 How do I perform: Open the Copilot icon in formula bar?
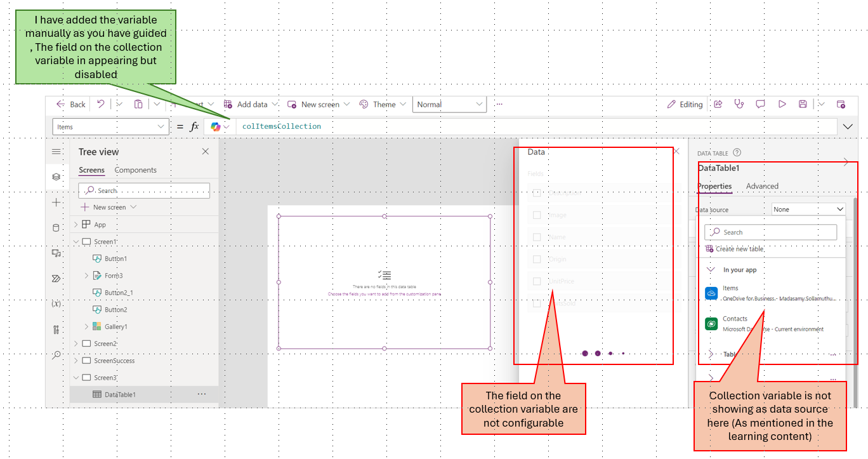pyautogui.click(x=216, y=126)
